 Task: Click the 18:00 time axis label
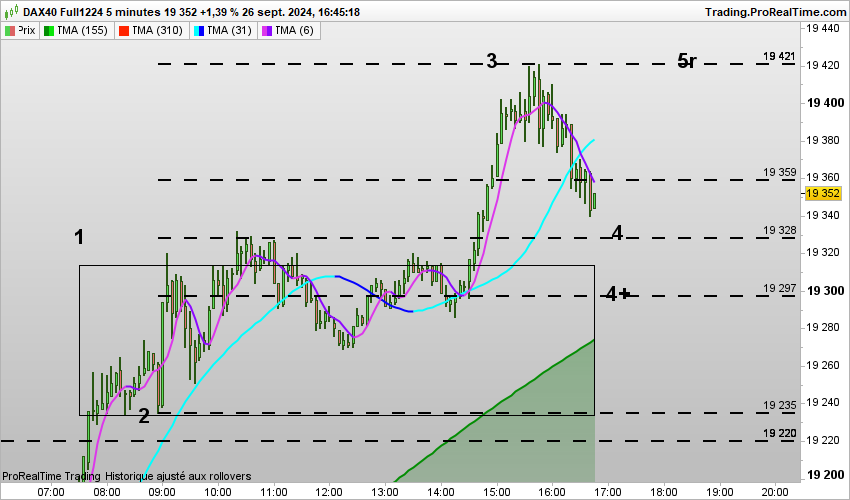[x=664, y=492]
